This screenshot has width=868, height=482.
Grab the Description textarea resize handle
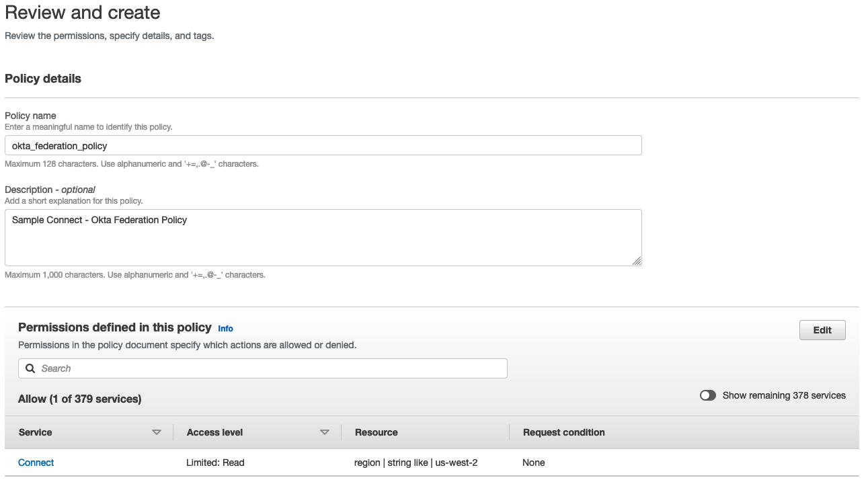636,261
